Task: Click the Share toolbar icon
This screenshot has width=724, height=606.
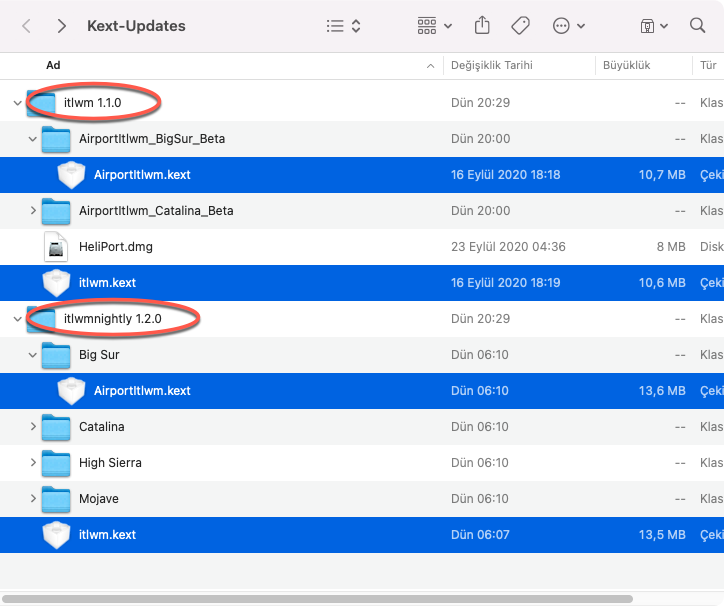Action: click(x=482, y=26)
